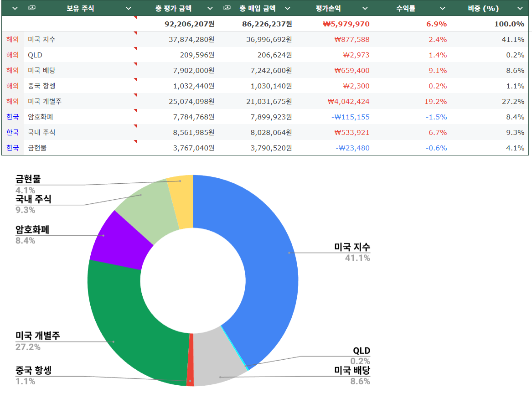Click the note indicator on the 중국 항셍 row
Screen dimensions: 532x393
pyautogui.click(x=135, y=79)
